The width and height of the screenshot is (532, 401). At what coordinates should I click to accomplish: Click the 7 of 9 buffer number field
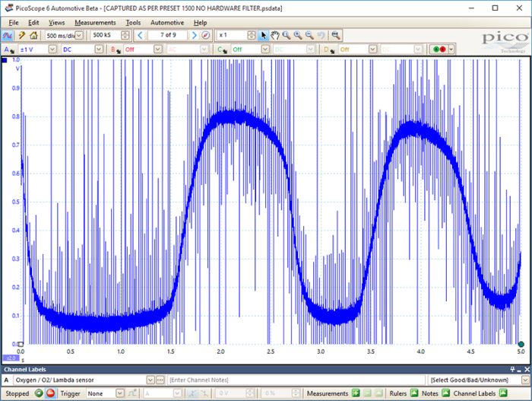tap(168, 35)
